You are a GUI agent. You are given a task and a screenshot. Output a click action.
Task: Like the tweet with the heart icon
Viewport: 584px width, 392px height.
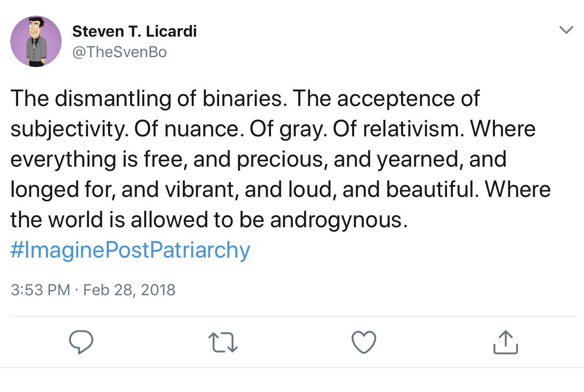point(364,342)
